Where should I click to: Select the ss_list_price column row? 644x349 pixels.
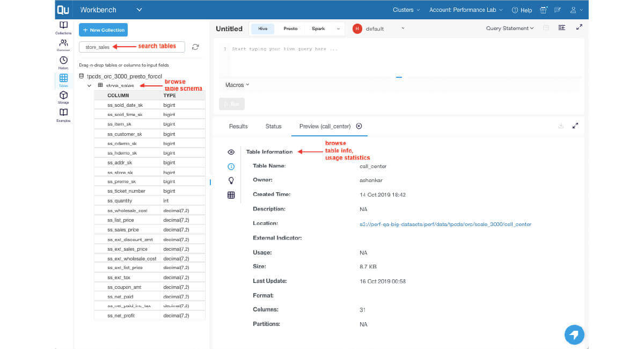tap(149, 220)
